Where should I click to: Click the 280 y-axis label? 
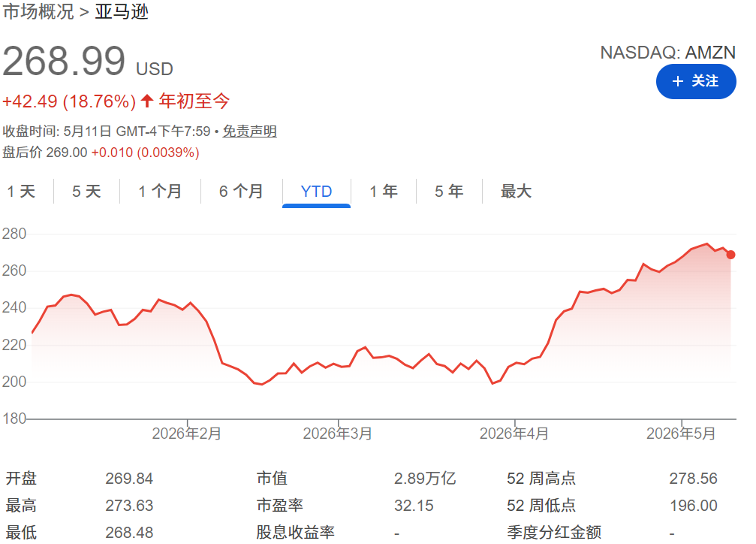click(x=14, y=234)
